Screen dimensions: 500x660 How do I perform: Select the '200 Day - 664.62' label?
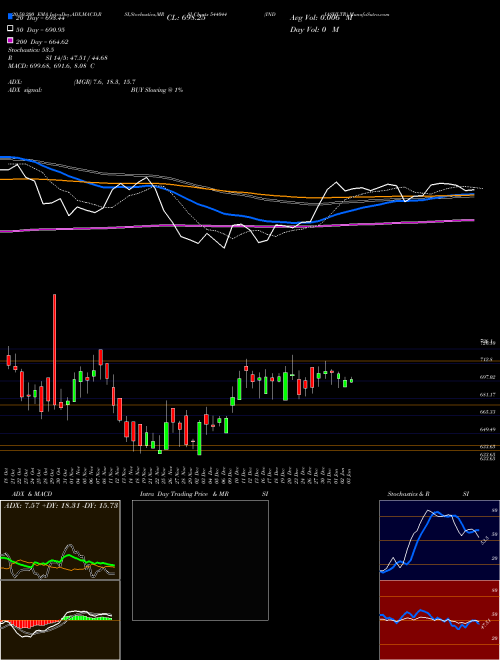pyautogui.click(x=42, y=42)
